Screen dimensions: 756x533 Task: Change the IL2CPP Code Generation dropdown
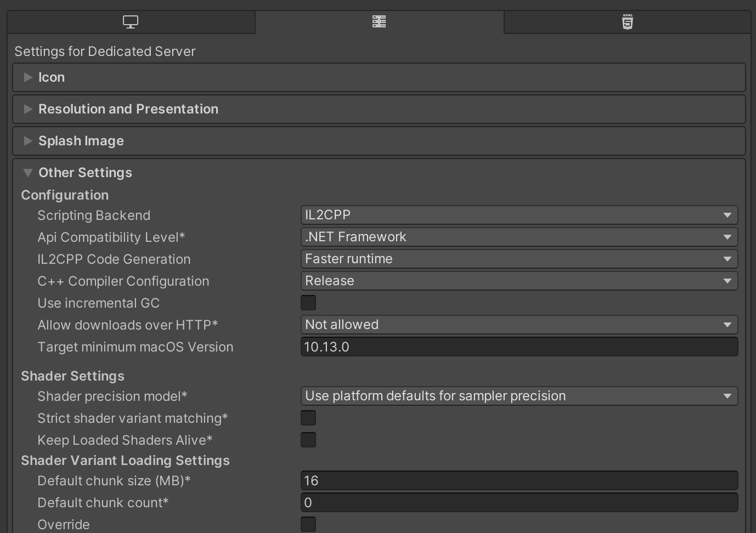point(518,259)
